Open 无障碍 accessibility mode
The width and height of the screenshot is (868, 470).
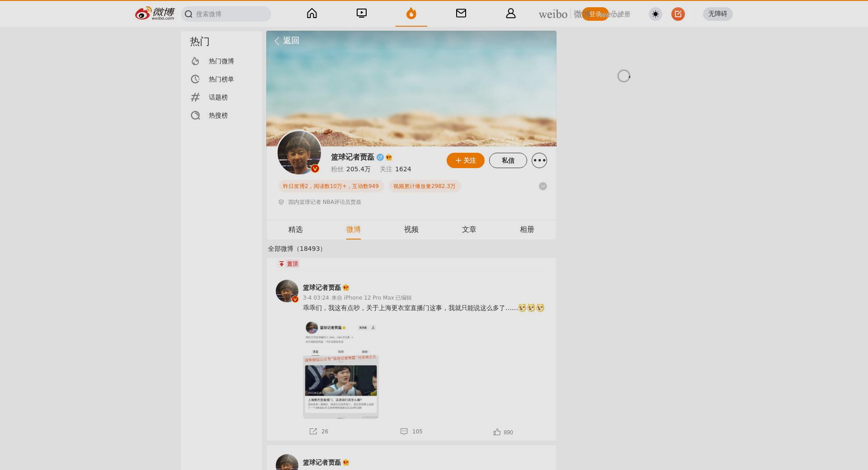point(718,14)
